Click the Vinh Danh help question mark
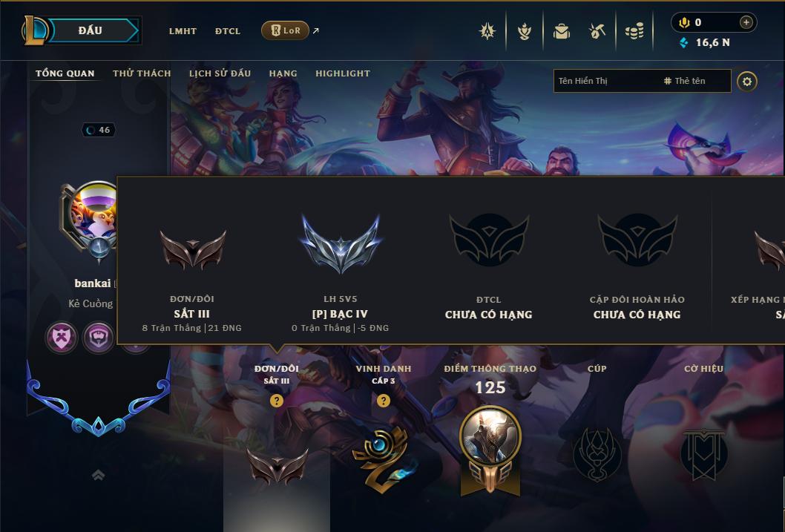This screenshot has height=532, width=785. [384, 401]
